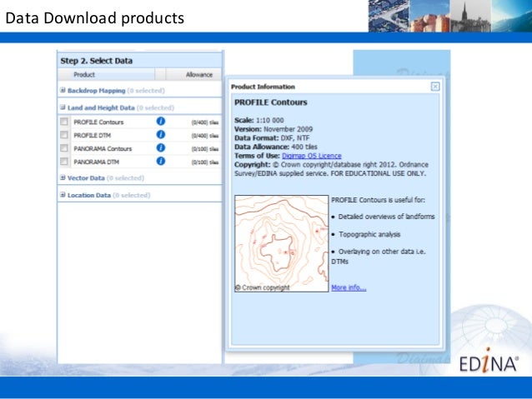This screenshot has height=399, width=532.
Task: Expand the Location Data section
Action: coord(63,195)
